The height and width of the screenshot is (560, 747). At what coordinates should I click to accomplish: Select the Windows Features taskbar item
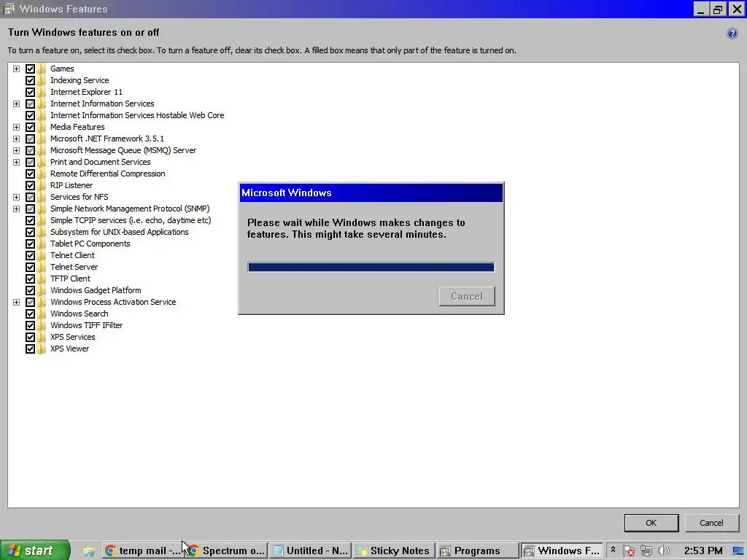(x=562, y=551)
